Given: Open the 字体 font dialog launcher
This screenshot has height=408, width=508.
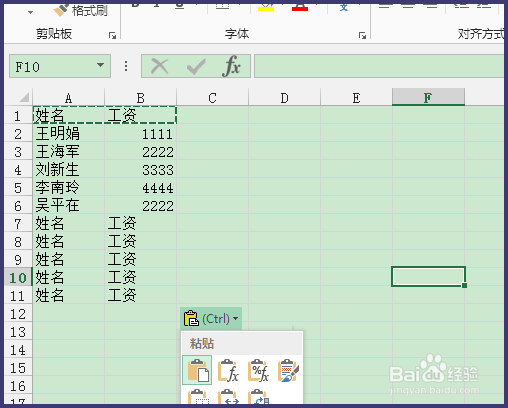Looking at the screenshot, I should pyautogui.click(x=362, y=35).
